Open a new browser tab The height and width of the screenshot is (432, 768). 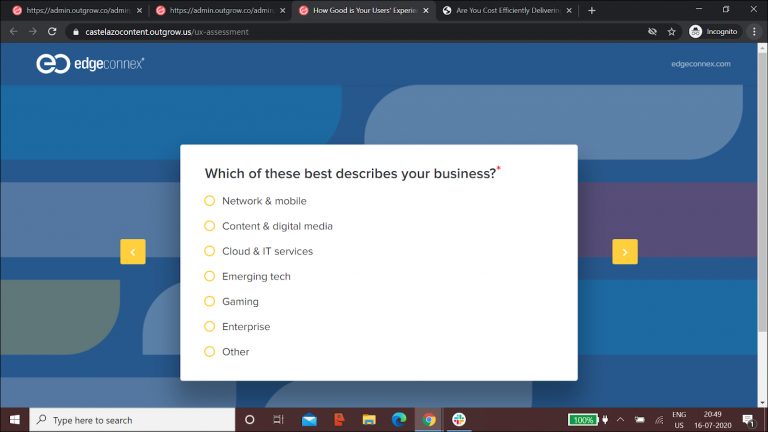(592, 10)
